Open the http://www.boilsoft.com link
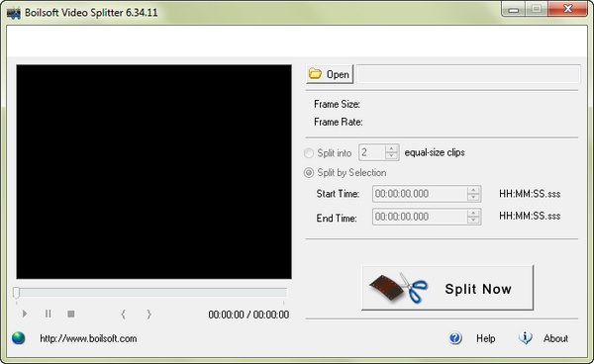This screenshot has height=364, width=594. (x=88, y=338)
